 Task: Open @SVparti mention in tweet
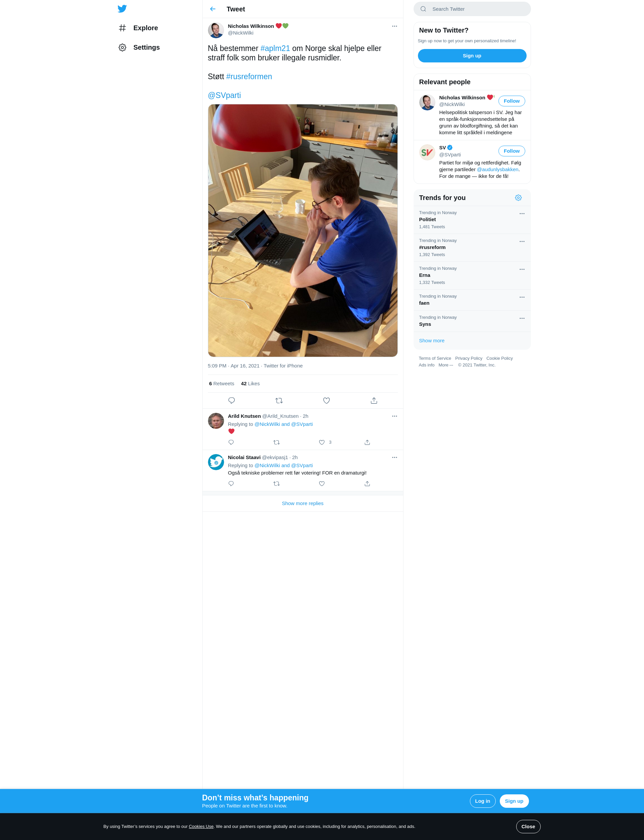click(224, 96)
